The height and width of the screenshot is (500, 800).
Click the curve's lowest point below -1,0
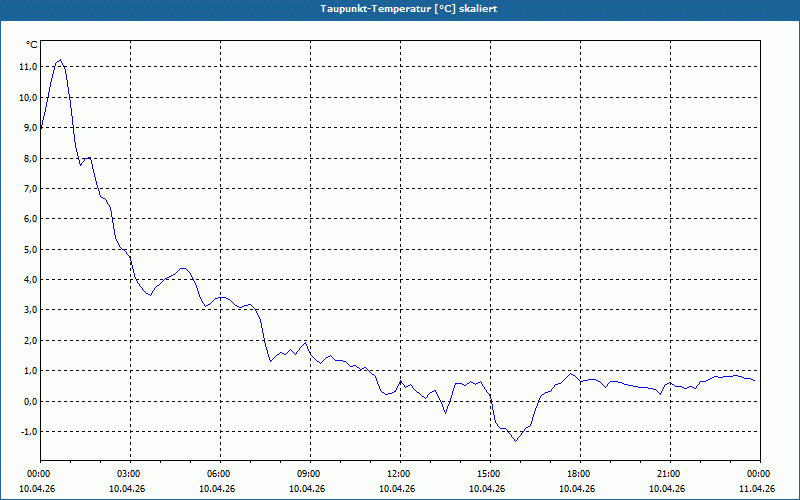tap(515, 441)
